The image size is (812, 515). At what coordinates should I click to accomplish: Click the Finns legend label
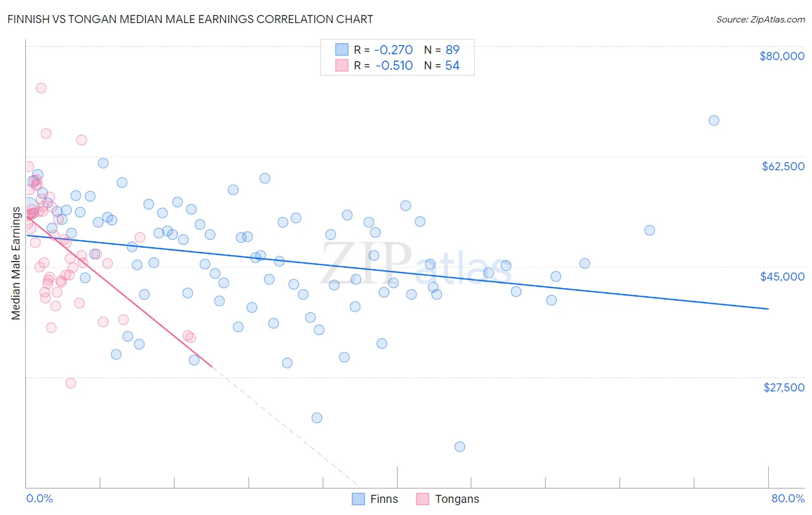point(384,499)
